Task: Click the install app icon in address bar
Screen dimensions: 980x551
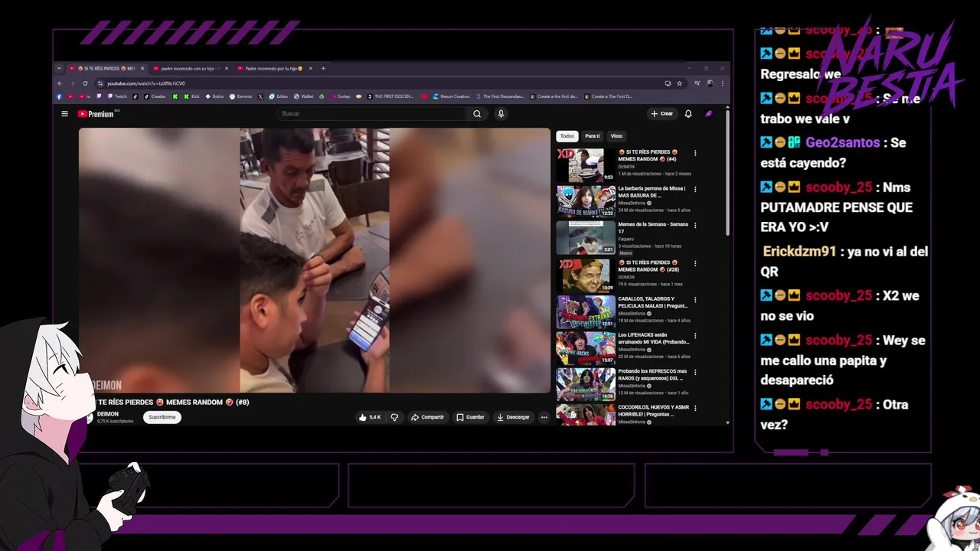Action: coord(668,83)
